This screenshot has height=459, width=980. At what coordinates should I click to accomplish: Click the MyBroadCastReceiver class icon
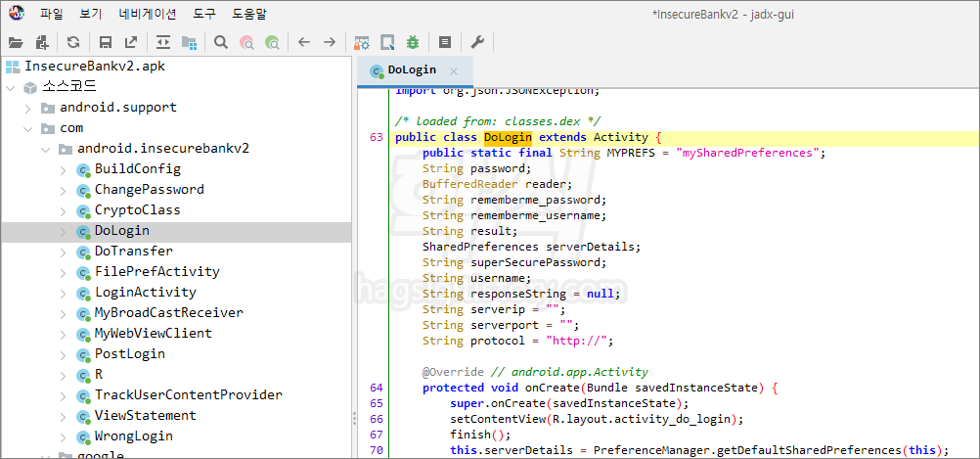pyautogui.click(x=83, y=313)
